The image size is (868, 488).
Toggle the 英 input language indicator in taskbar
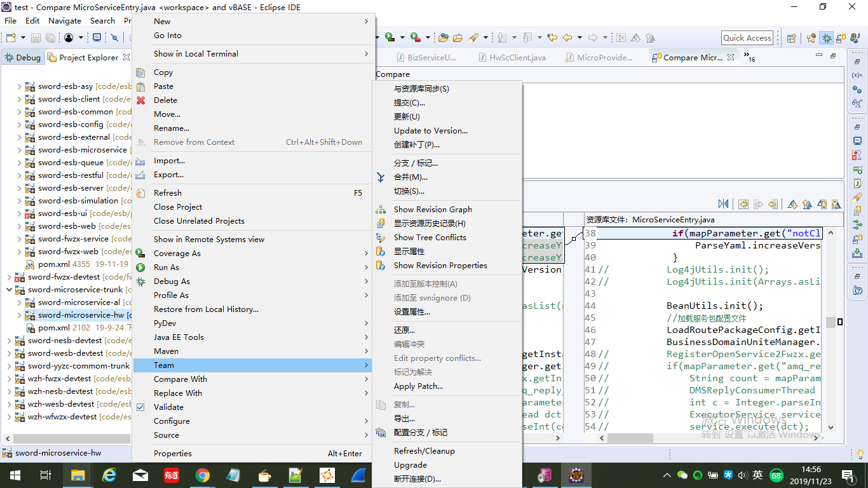[757, 475]
